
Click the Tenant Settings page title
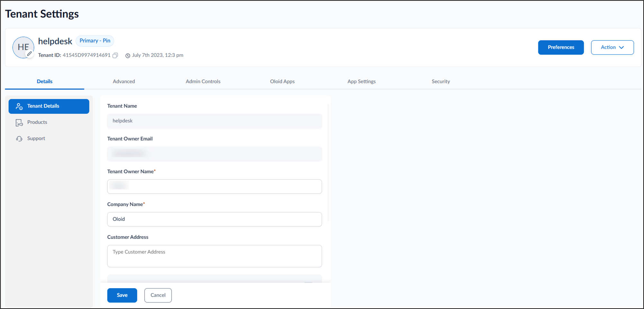[42, 14]
